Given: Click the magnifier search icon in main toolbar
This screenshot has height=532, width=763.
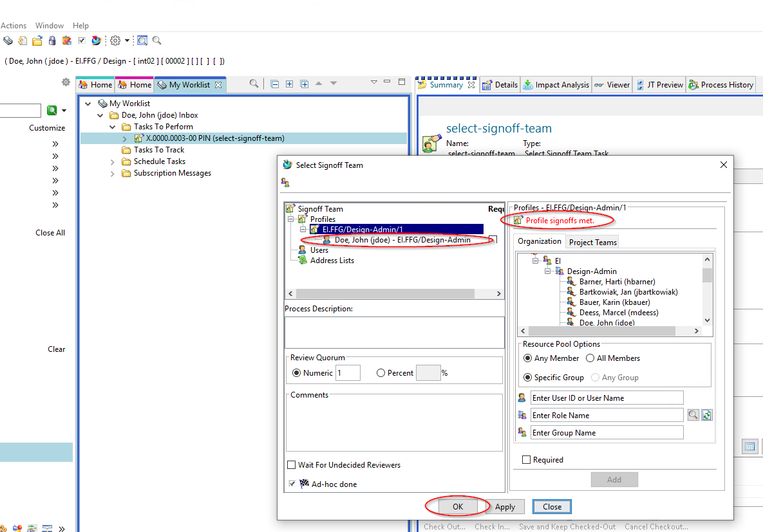Looking at the screenshot, I should [157, 41].
